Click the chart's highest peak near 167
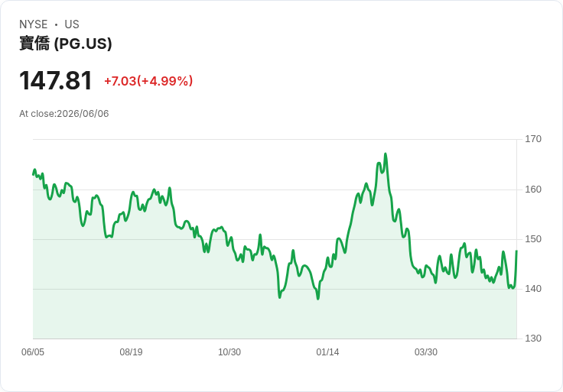The height and width of the screenshot is (392, 563). 386,154
